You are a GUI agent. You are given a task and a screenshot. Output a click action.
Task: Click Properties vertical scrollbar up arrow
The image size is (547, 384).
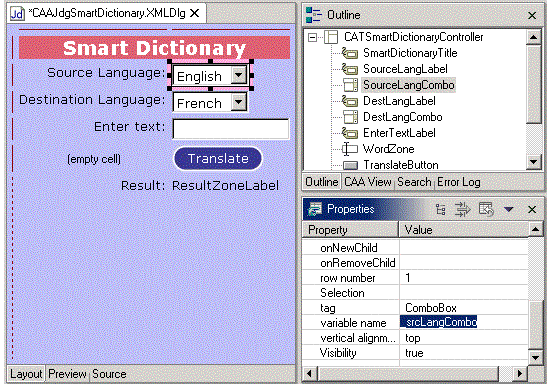pos(535,229)
